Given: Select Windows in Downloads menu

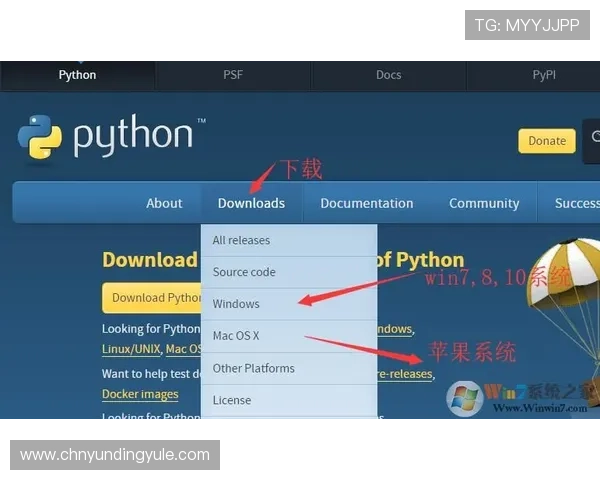Looking at the screenshot, I should tap(236, 304).
